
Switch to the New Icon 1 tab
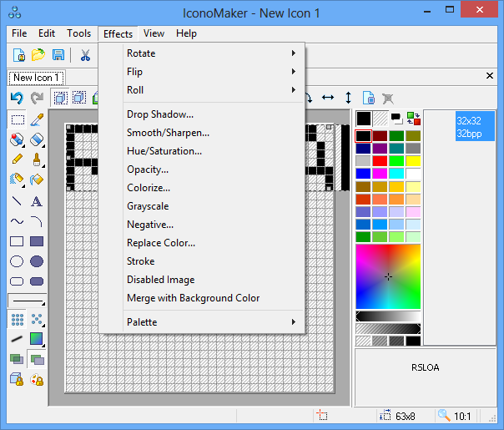coord(37,78)
